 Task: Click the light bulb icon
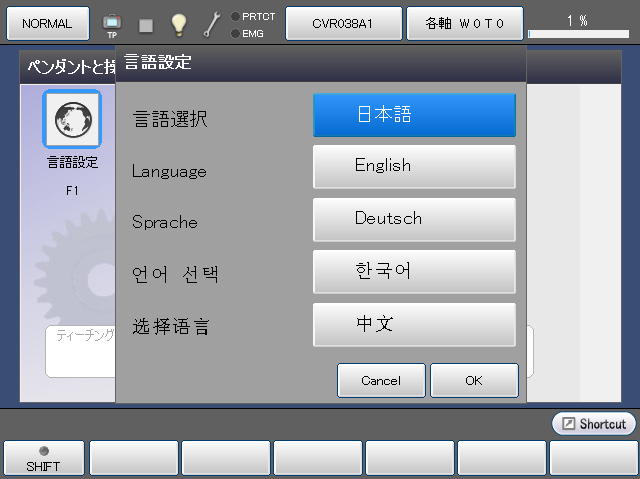click(179, 24)
